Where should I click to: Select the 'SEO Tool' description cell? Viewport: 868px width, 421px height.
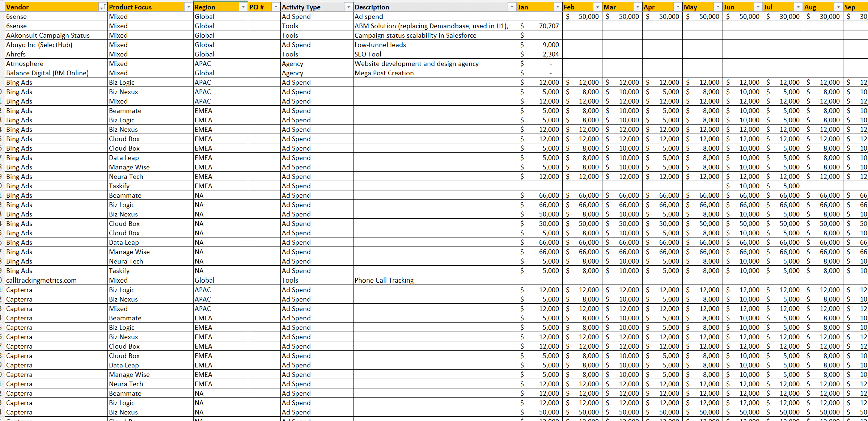pyautogui.click(x=435, y=54)
